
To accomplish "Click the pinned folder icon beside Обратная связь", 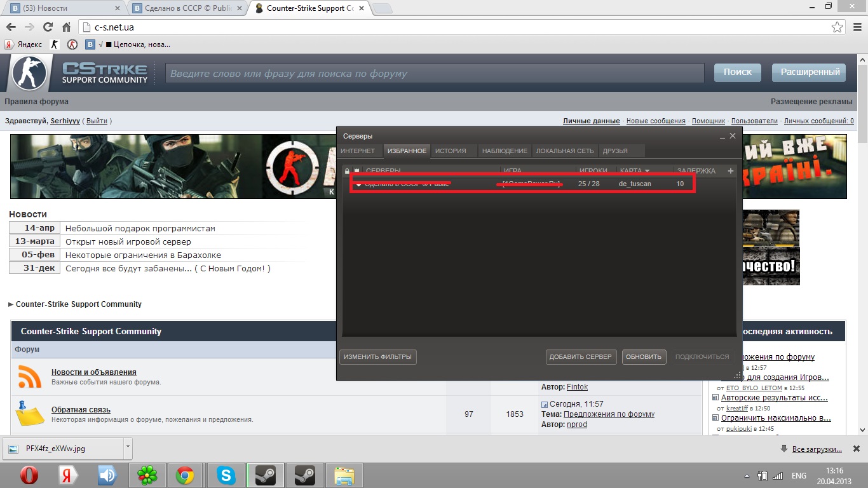I will pos(29,414).
